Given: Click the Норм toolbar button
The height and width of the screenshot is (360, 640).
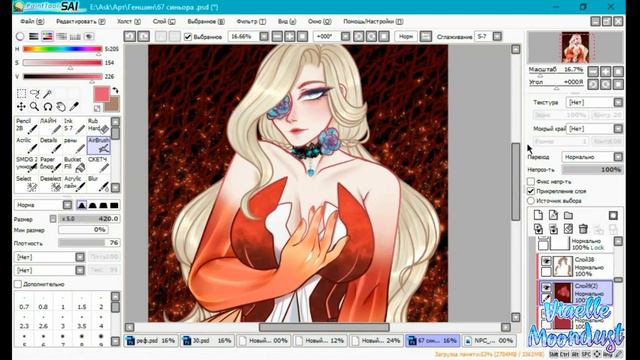Looking at the screenshot, I should click(x=406, y=37).
